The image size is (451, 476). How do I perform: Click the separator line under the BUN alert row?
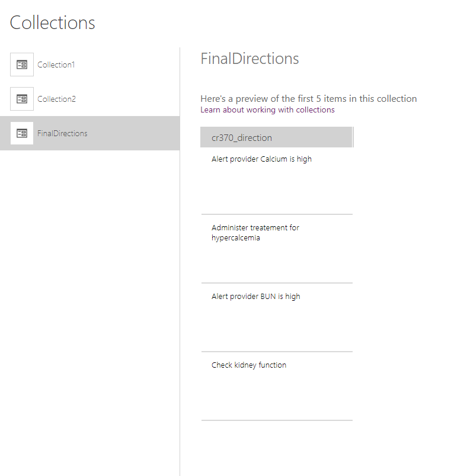pyautogui.click(x=277, y=352)
